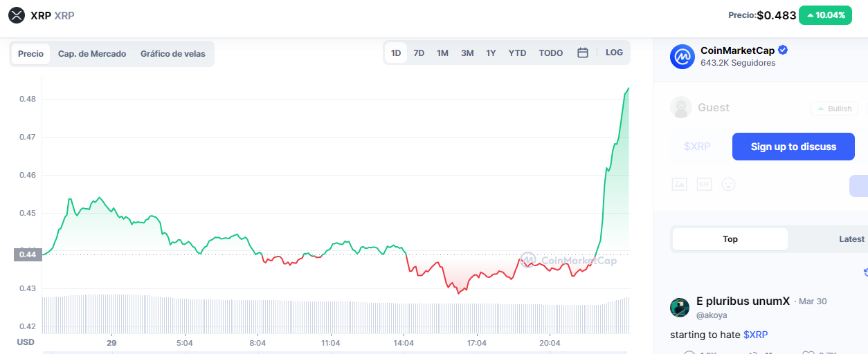Switch to Gráfico de velas tab

coord(173,54)
